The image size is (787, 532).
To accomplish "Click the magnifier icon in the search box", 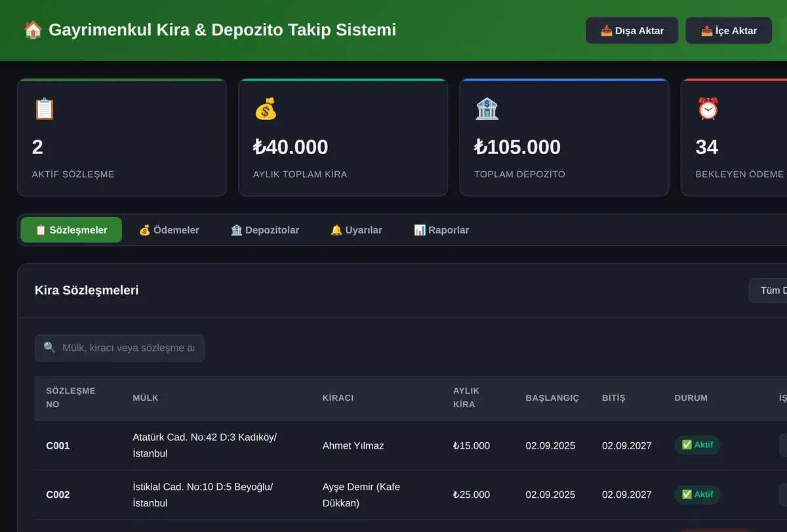I will 49,348.
